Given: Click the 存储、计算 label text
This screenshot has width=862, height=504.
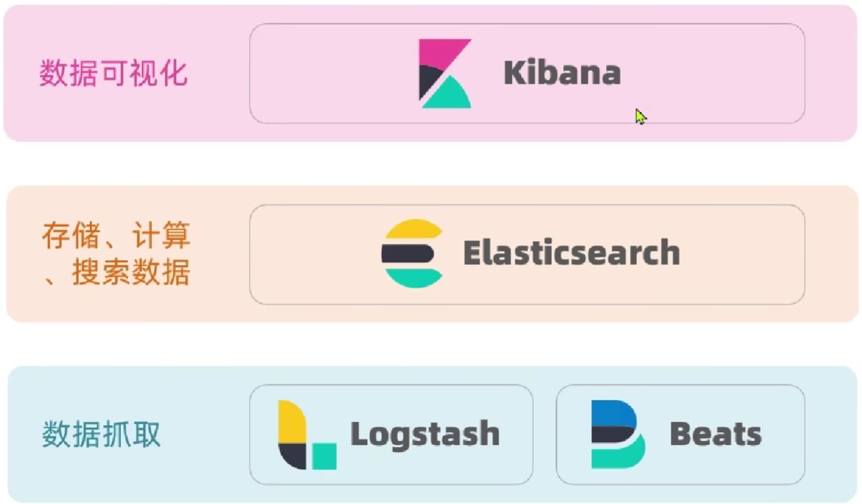Looking at the screenshot, I should [x=116, y=236].
